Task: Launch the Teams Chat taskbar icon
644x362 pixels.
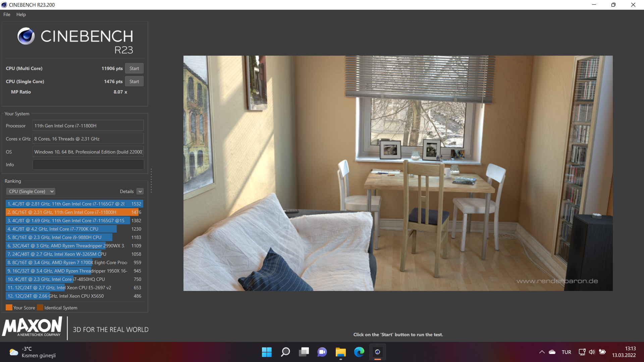Action: [x=322, y=352]
